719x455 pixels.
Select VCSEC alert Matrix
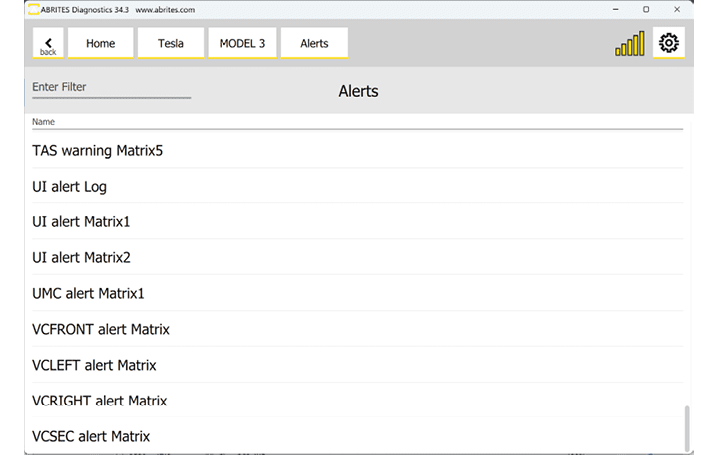pyautogui.click(x=91, y=437)
